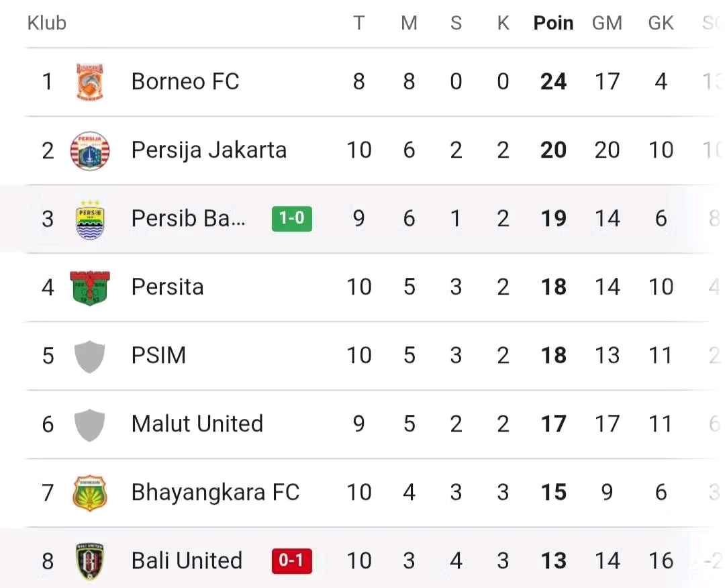
Task: Select the GK column header
Action: click(x=661, y=22)
